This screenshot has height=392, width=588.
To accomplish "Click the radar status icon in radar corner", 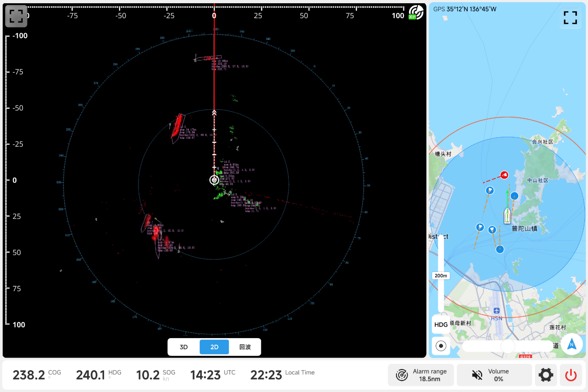I will point(416,13).
